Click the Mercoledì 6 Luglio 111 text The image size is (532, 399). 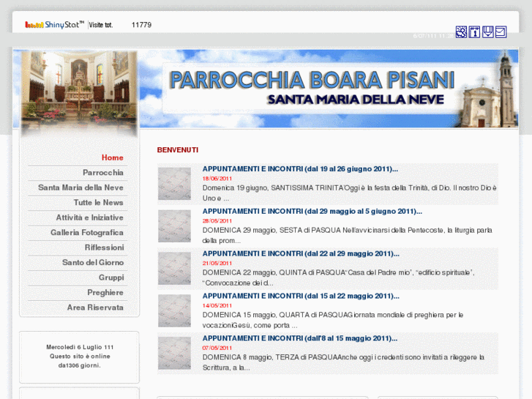point(80,347)
